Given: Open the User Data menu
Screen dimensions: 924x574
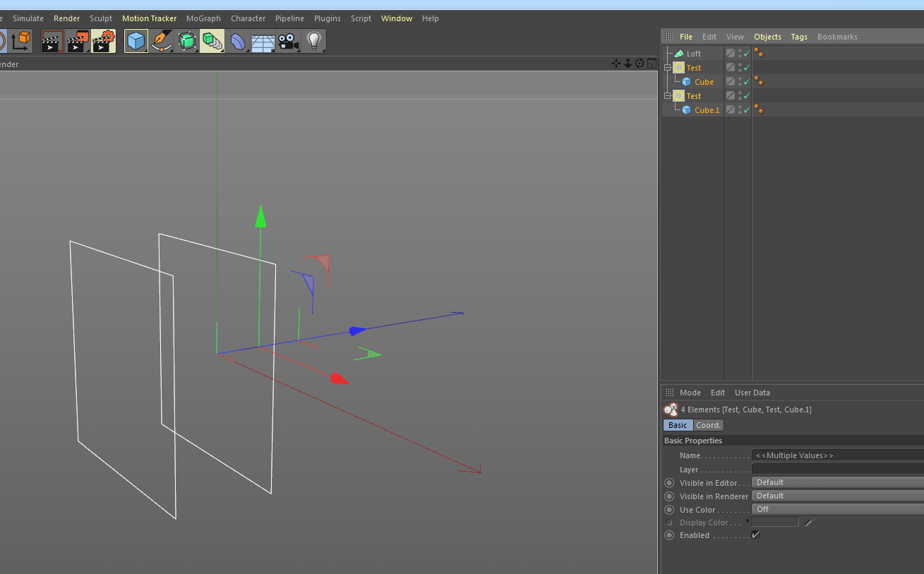Looking at the screenshot, I should click(752, 393).
